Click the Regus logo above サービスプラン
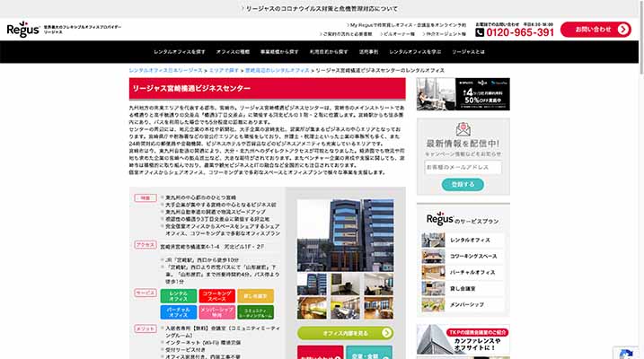The width and height of the screenshot is (644, 359). pos(440,219)
